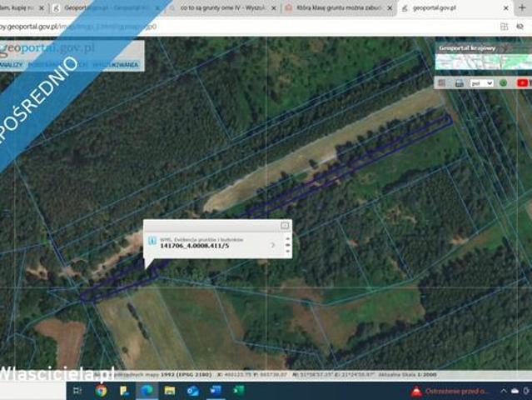Screen dimensions: 532x400
Task: Open File Explorer from the taskbar
Action: [170, 390]
